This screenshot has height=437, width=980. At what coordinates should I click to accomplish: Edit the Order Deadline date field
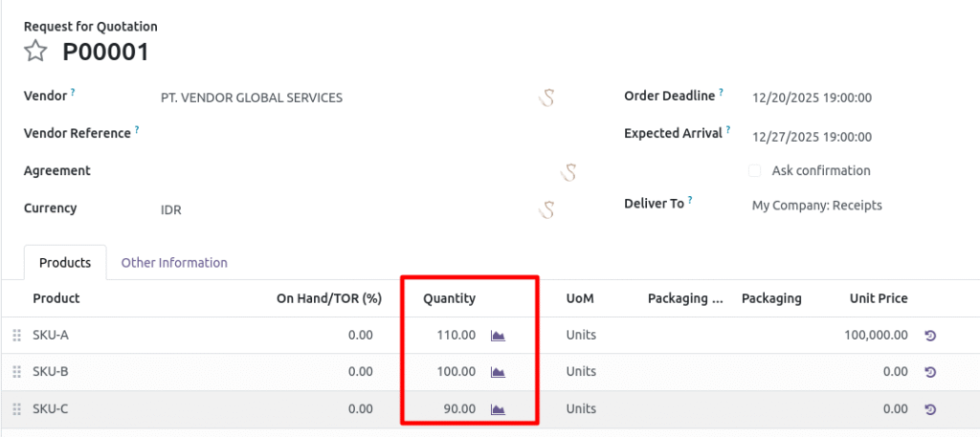[812, 98]
